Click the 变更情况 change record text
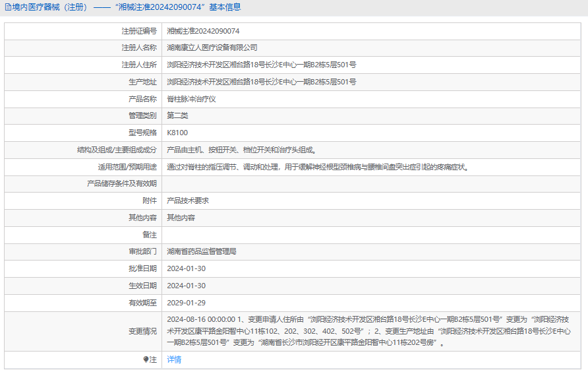This screenshot has width=588, height=372. [369, 331]
